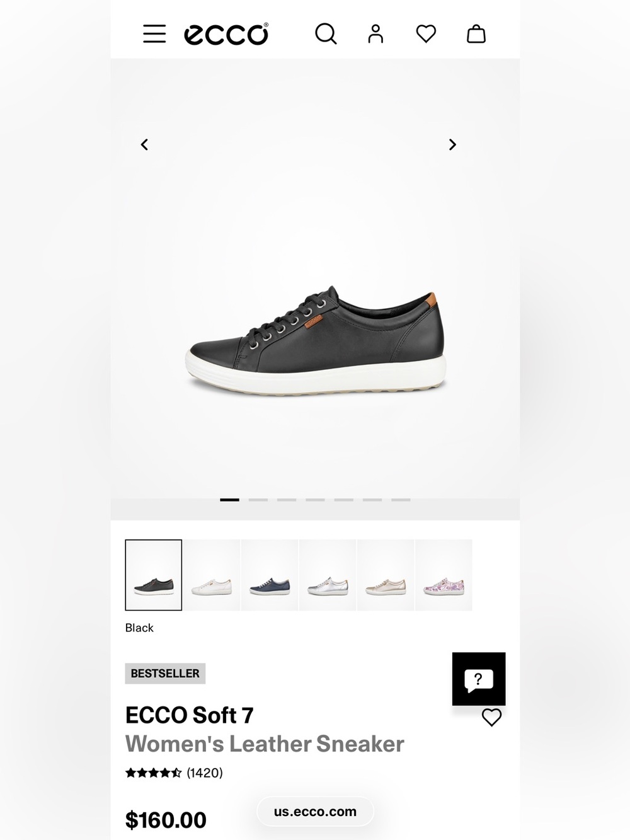Select the Black color thumbnail
630x840 pixels.
coord(154,575)
